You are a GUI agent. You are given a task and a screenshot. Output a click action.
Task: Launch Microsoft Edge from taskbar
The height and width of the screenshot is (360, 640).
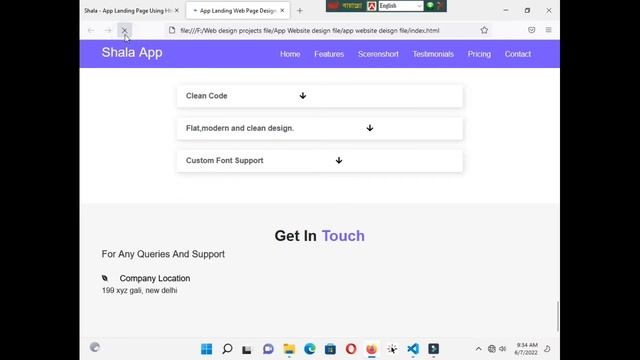[x=310, y=349]
